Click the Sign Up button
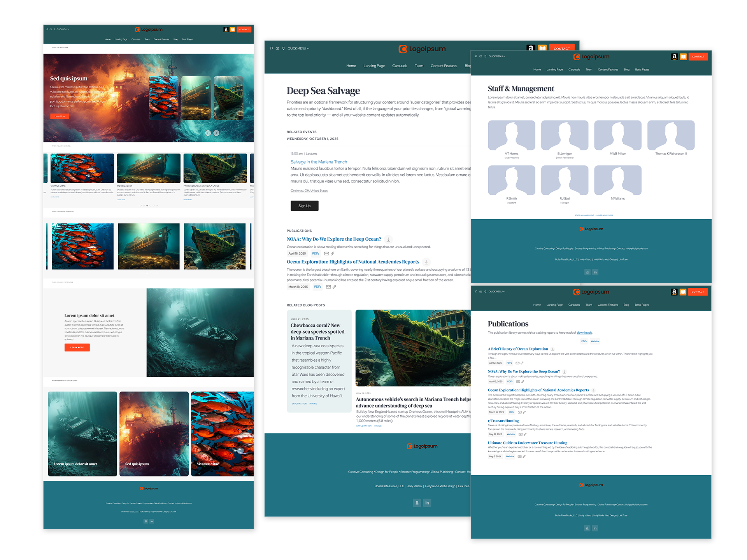Image resolution: width=747 pixels, height=560 pixels. (x=304, y=206)
